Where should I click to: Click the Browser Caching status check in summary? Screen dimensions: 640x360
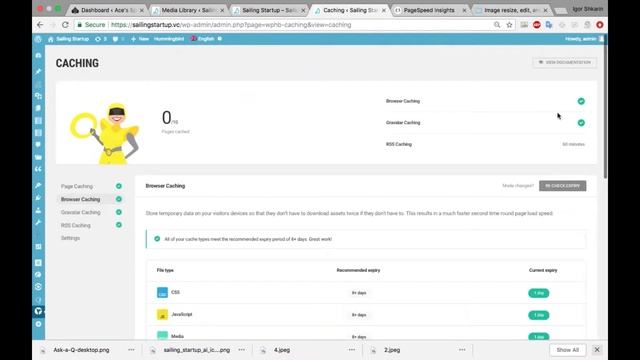click(581, 101)
